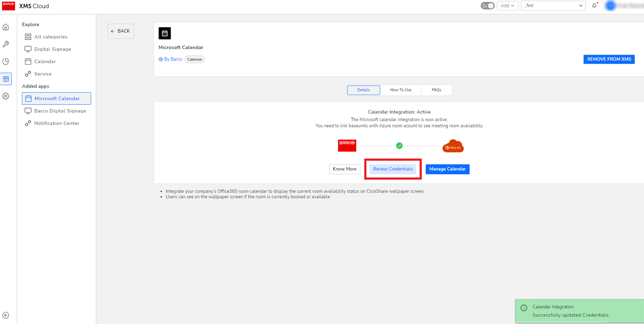The image size is (644, 324).
Task: Open settings gear icon in left rail
Action: [x=6, y=96]
